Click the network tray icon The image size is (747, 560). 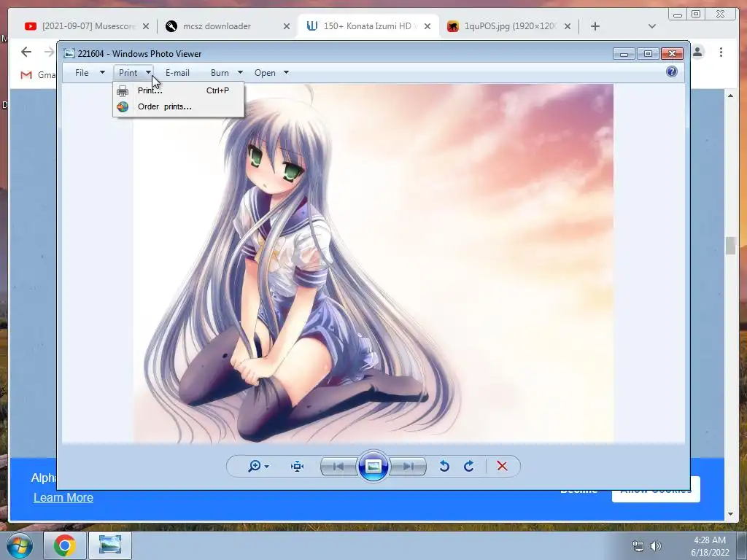click(638, 546)
